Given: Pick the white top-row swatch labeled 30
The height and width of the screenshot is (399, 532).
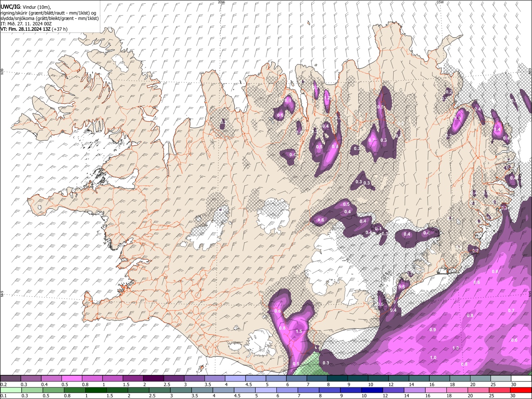Looking at the screenshot, I should (521, 379).
